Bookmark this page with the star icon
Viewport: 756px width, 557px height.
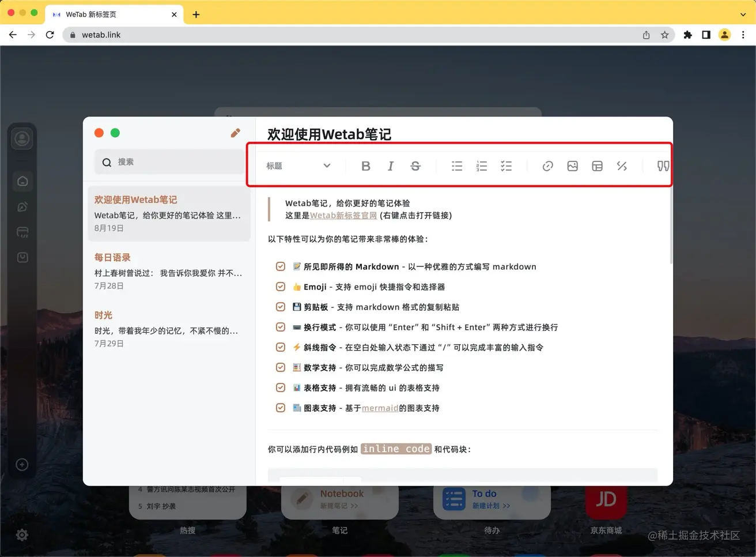click(665, 35)
